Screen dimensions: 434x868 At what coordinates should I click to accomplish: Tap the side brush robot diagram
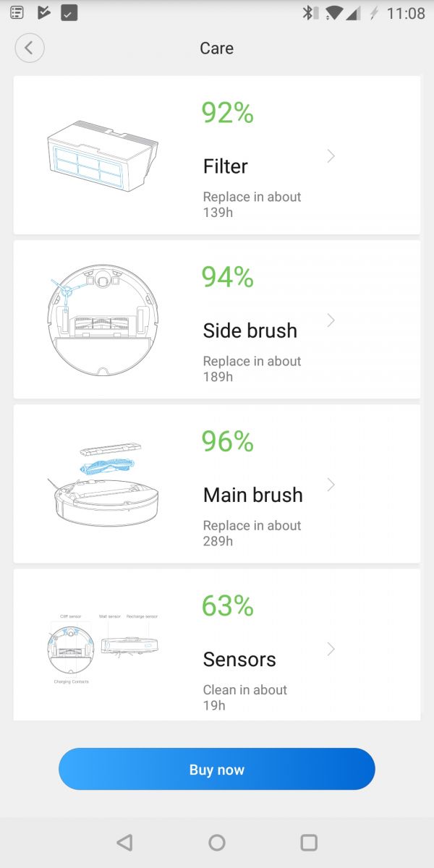101,320
